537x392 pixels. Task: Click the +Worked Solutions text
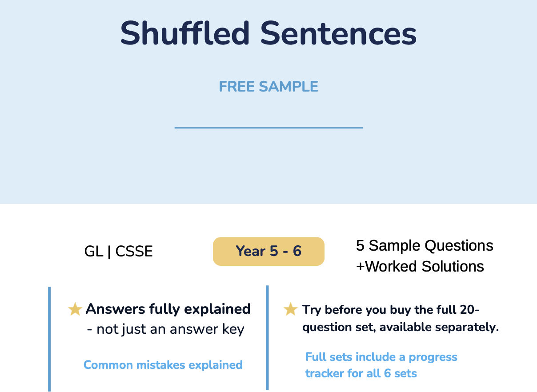420,266
